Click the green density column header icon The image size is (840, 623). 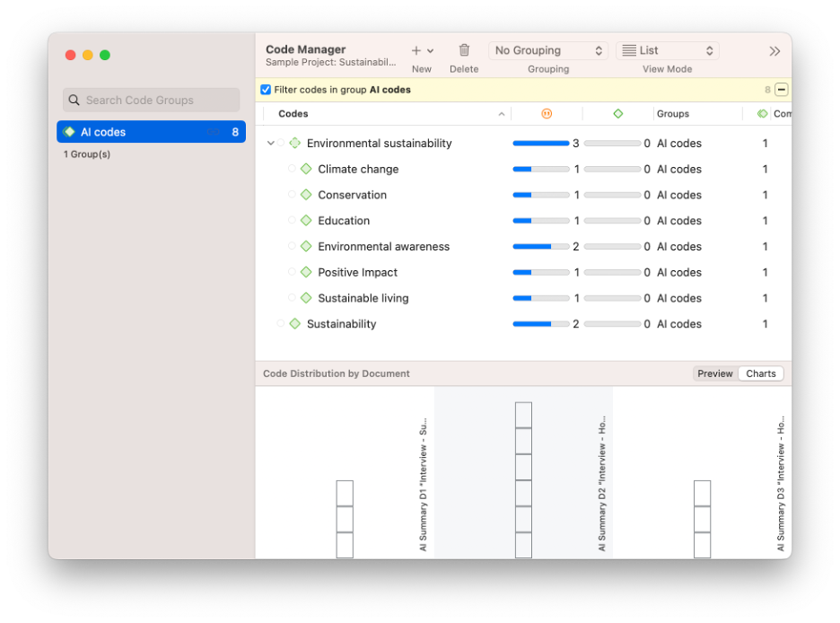coord(617,114)
